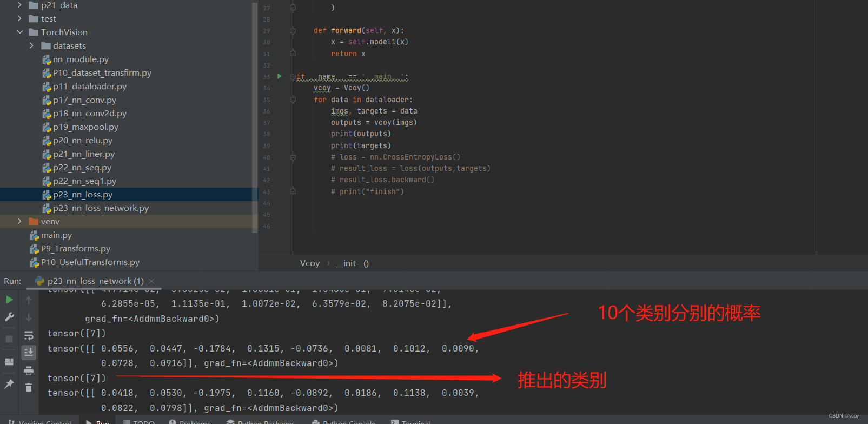Viewport: 868px width, 424px height.
Task: Fold the comment block at line 40
Action: 293,157
